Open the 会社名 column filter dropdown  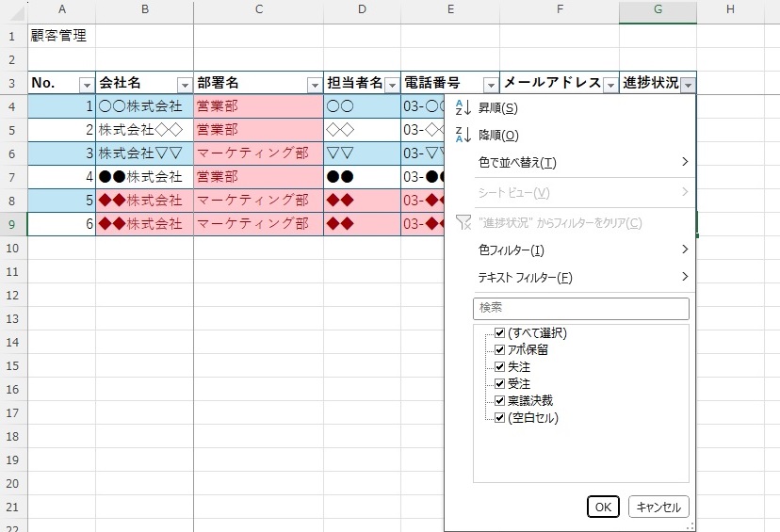pyautogui.click(x=184, y=85)
